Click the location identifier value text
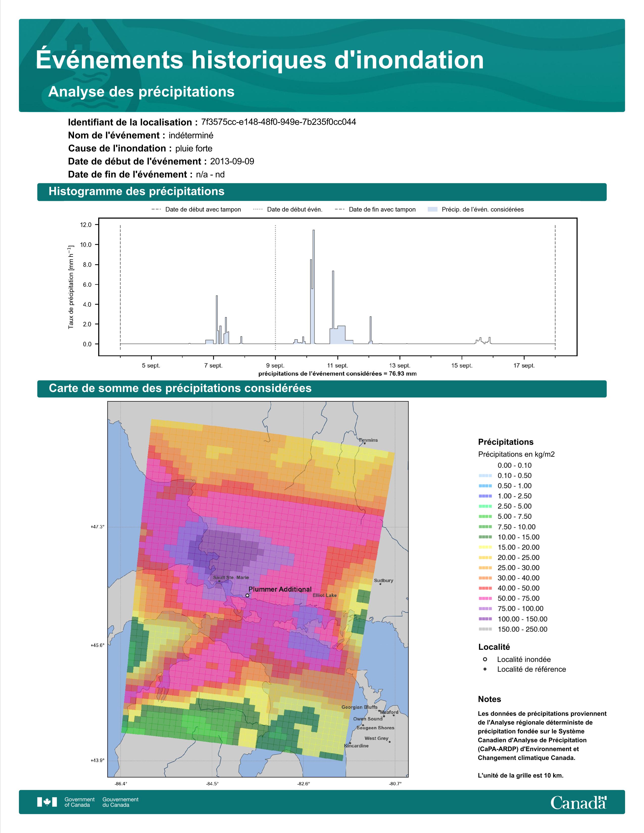Viewport: 644px width, 833px height. point(279,122)
